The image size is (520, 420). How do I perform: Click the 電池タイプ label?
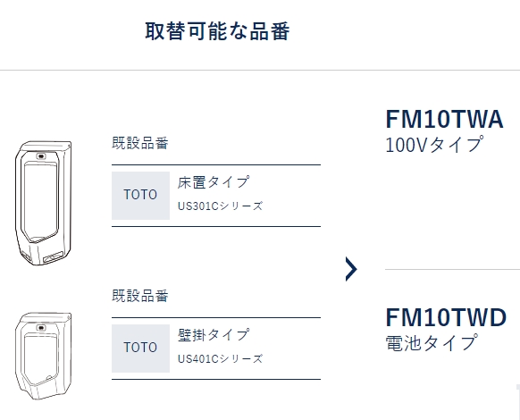tap(432, 343)
